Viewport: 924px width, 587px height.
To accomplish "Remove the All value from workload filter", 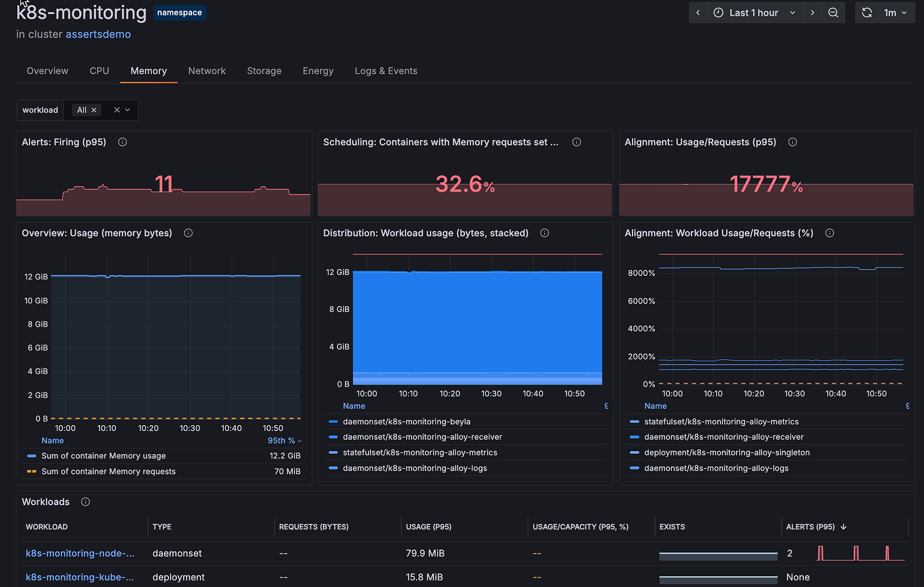I will point(94,110).
